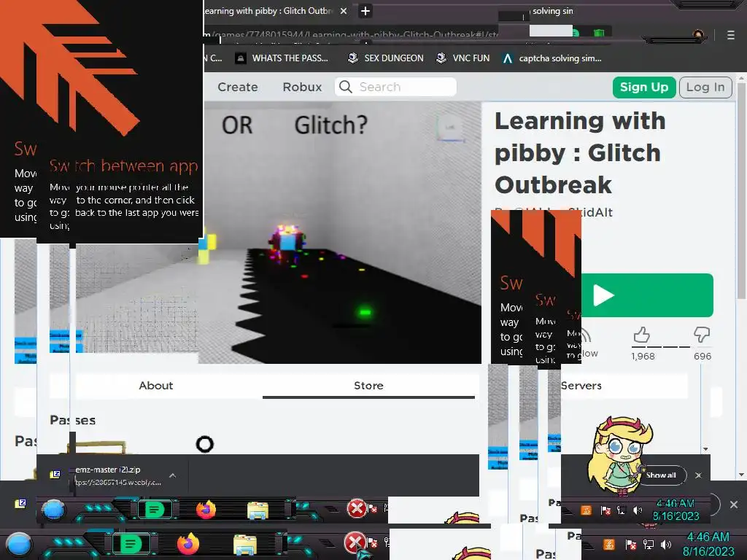747x560 pixels.
Task: Open File Explorer from lowest taskbar
Action: point(245,545)
